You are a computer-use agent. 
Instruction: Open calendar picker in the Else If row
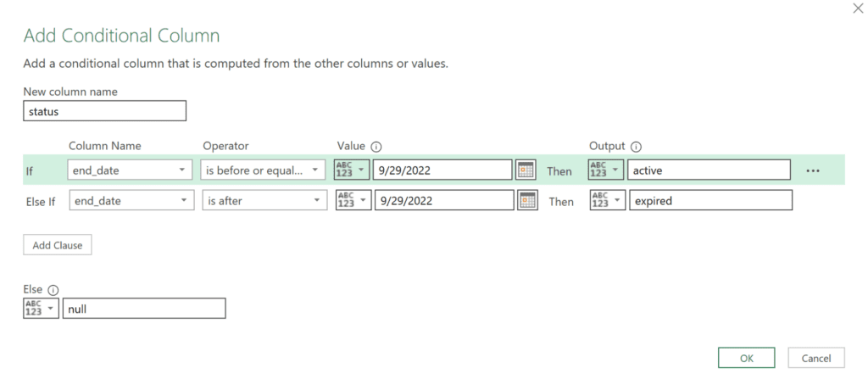click(526, 201)
